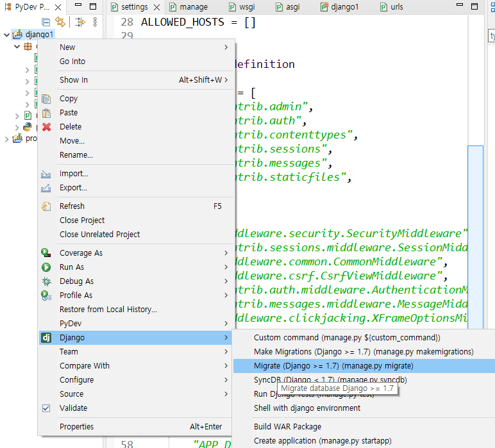Toggle the Validate checkbox menu item

[x=137, y=408]
